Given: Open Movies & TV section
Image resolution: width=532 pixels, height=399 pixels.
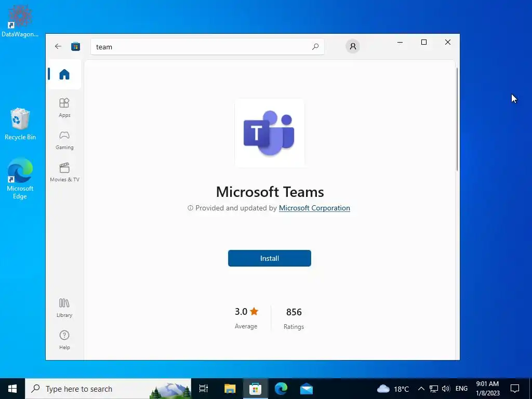Looking at the screenshot, I should 64,172.
